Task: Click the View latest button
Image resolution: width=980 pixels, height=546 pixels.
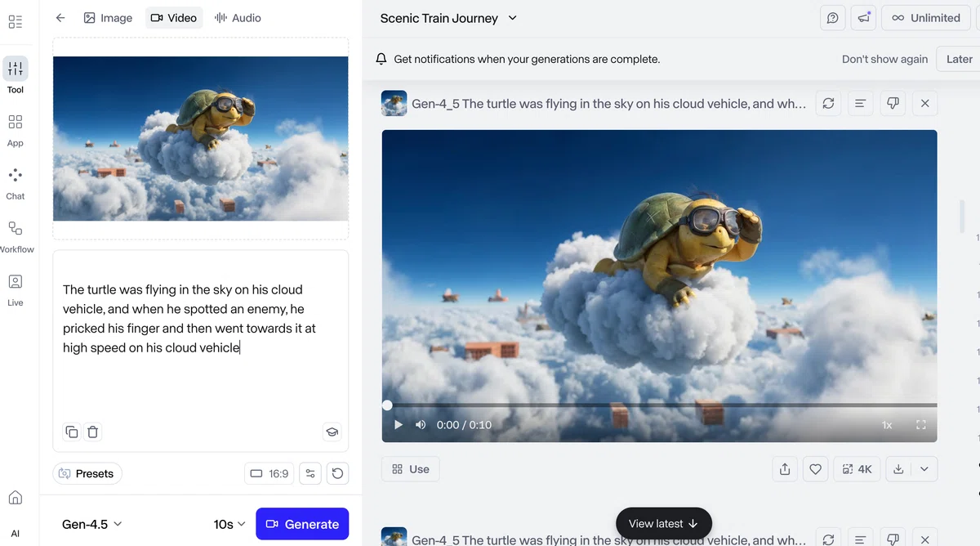Action: coord(664,523)
